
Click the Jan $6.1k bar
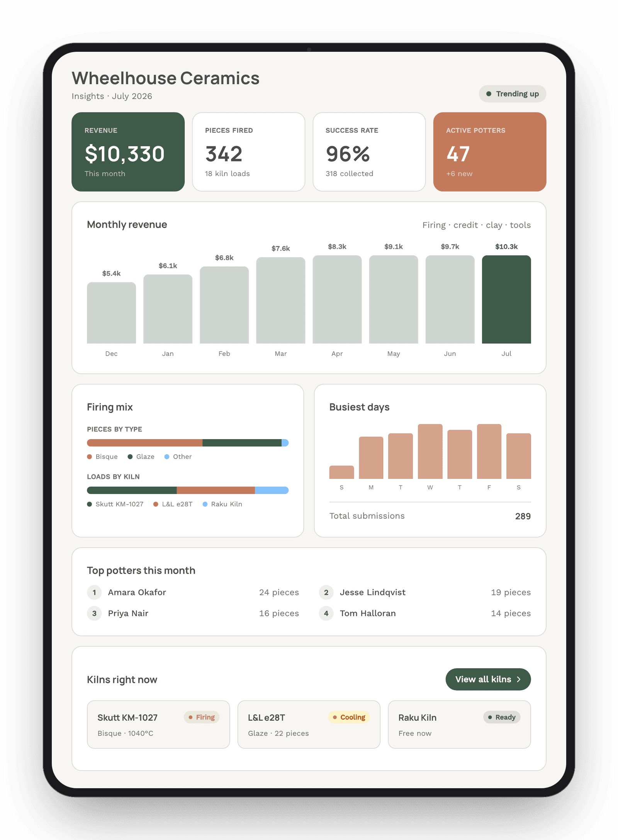(168, 309)
